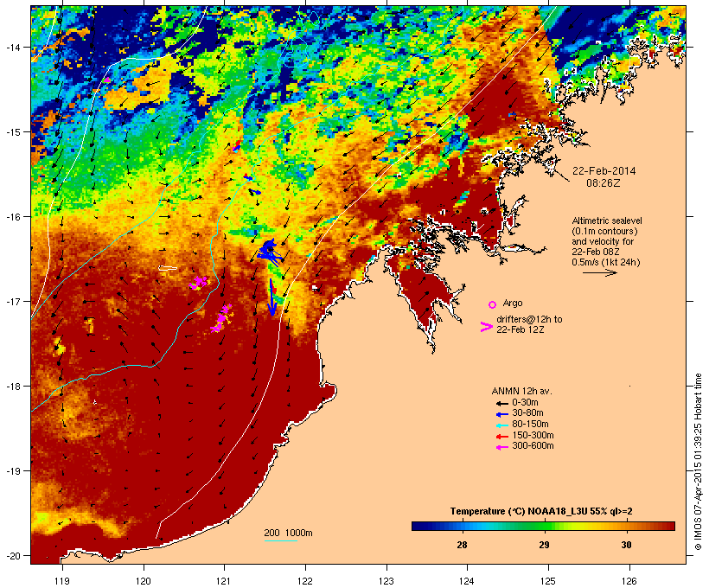Click the -20 latitude axis label
709x588 pixels.
coord(12,556)
